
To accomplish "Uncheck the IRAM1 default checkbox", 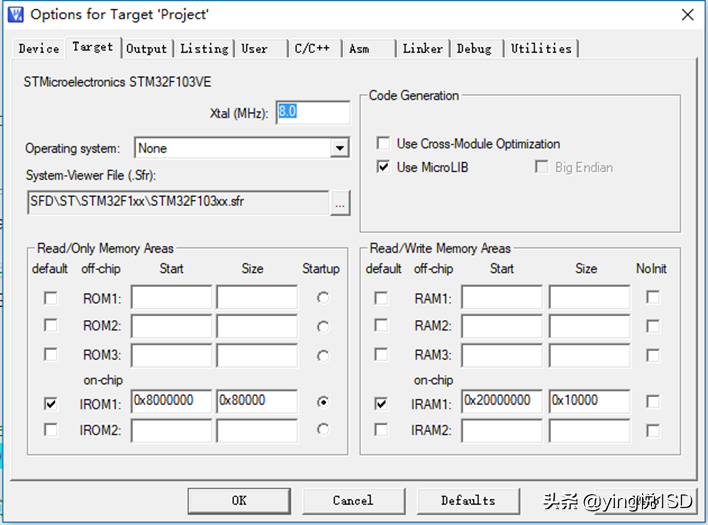I will coord(381,403).
